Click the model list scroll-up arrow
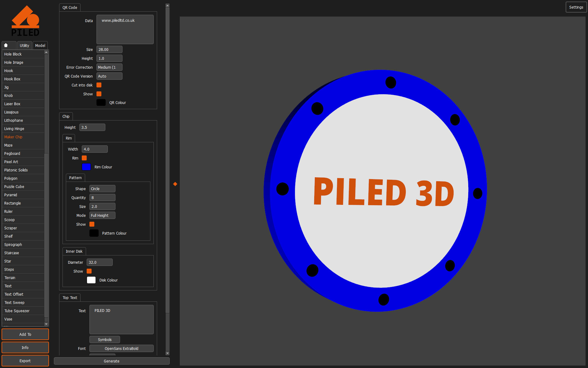Screen dimensions: 588x368 46,52
